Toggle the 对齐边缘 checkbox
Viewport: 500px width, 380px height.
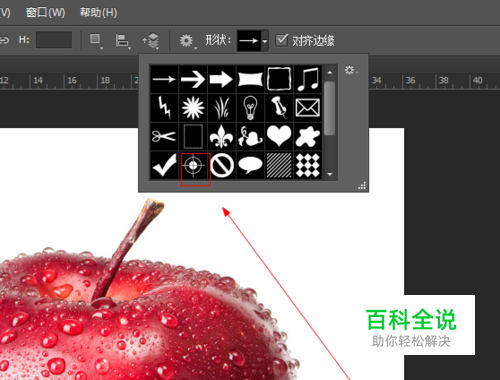[x=281, y=40]
